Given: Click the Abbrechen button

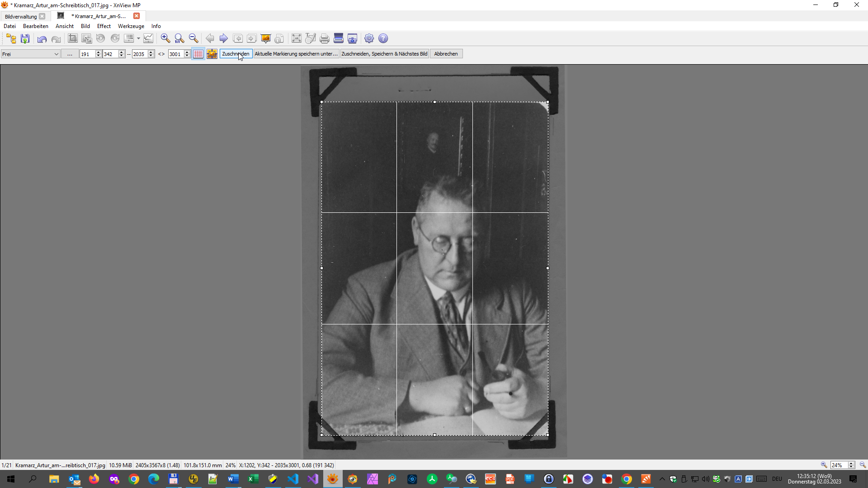Looking at the screenshot, I should coord(446,54).
